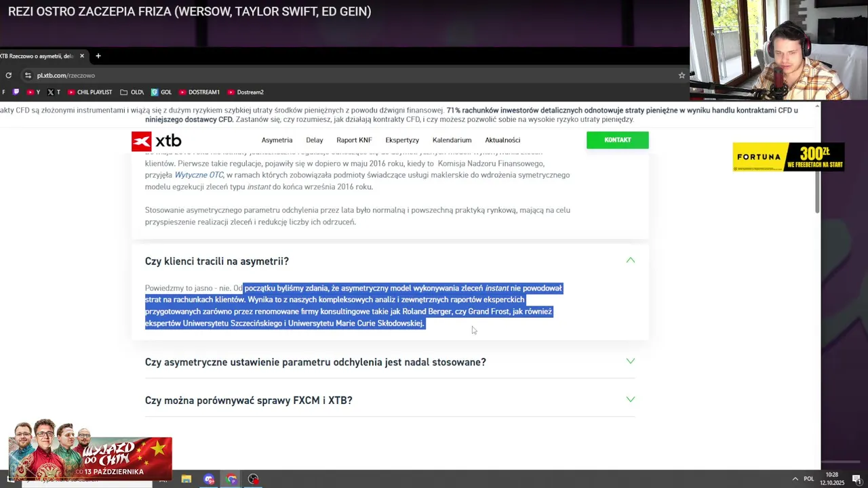Open the OLD bookmarks folder
This screenshot has height=488, width=868.
[x=132, y=92]
